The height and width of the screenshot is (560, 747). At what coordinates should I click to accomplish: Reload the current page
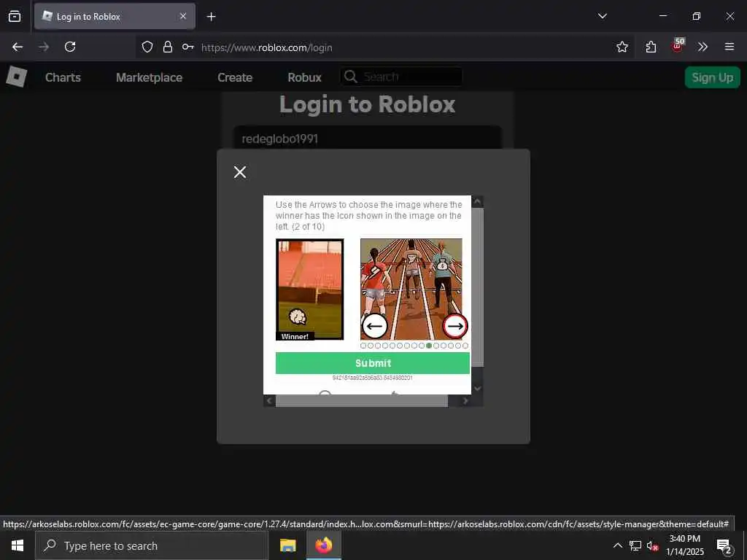click(x=70, y=47)
